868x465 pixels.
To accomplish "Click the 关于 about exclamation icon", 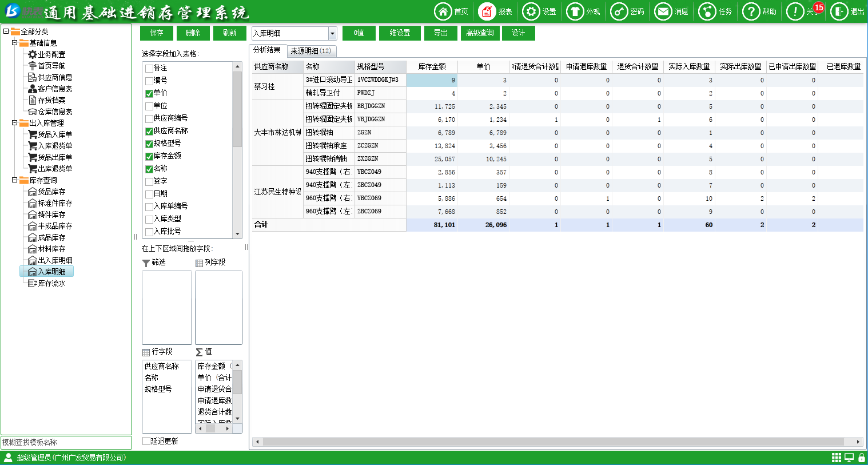I will click(795, 11).
